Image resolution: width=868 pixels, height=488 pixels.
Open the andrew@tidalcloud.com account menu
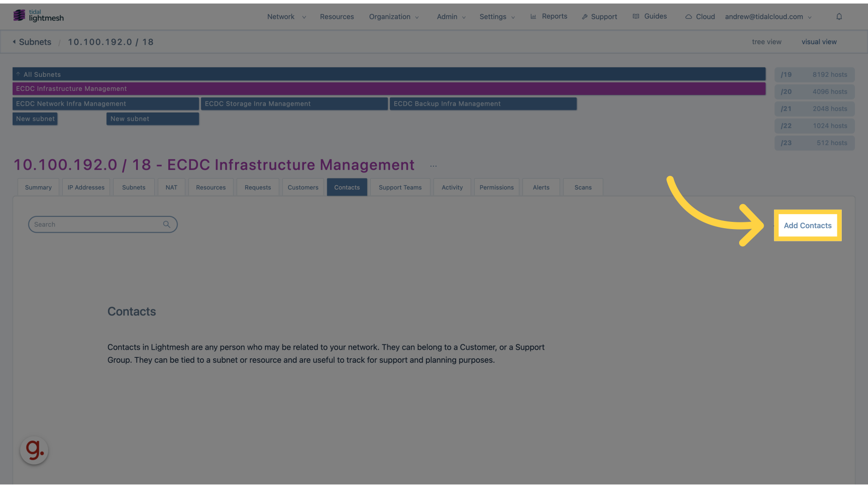point(769,17)
